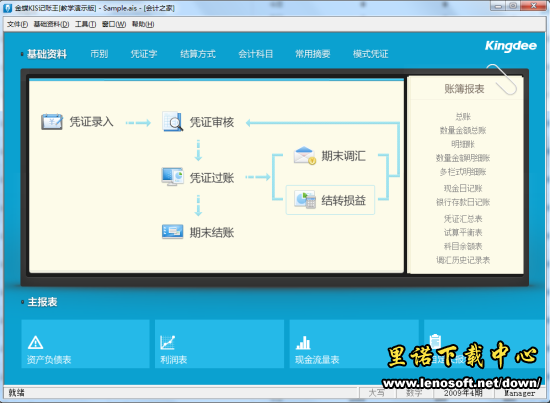Click the application icon in title bar
Image resolution: width=550 pixels, height=403 pixels.
8,8
